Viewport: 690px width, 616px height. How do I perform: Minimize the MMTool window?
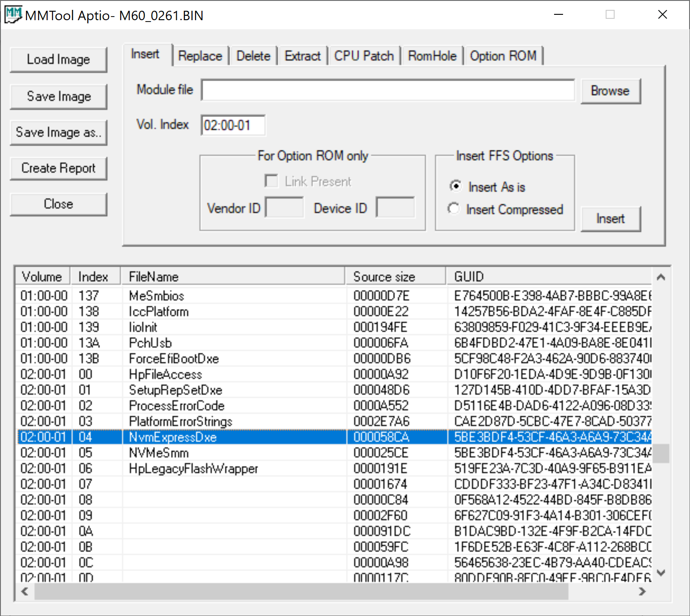[559, 15]
